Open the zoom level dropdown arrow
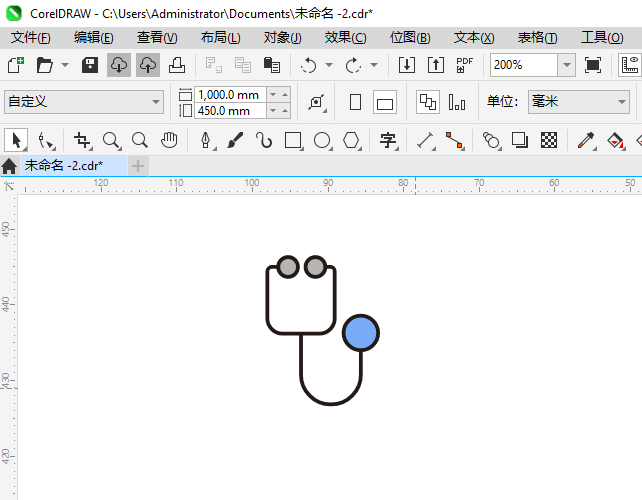This screenshot has height=500, width=642. click(567, 65)
